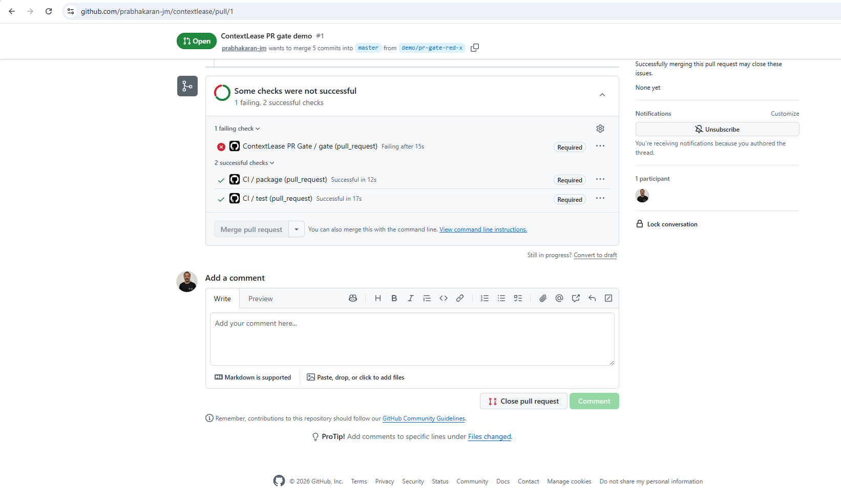Collapse the 1 failing check group
Screen dimensions: 841x504
[237, 129]
